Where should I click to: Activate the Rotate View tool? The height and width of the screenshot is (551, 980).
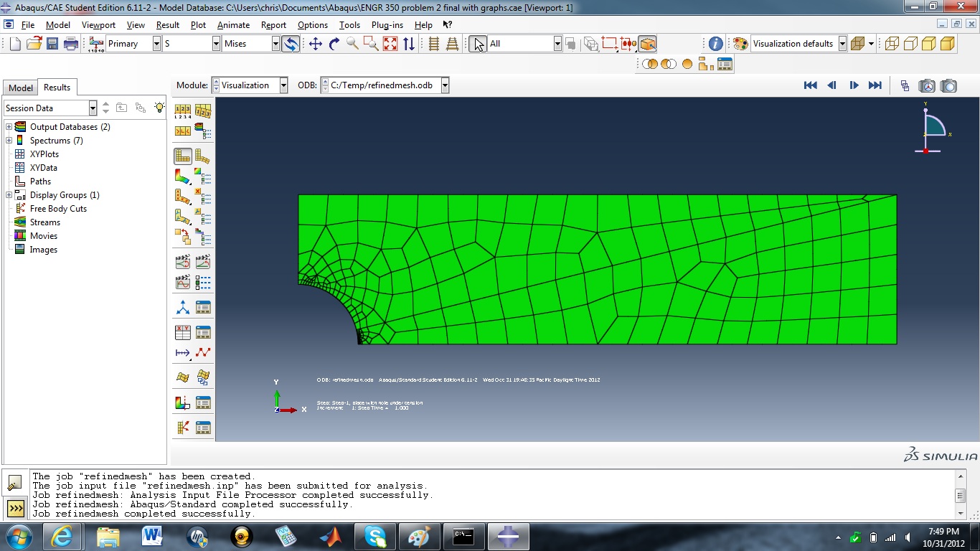(334, 44)
